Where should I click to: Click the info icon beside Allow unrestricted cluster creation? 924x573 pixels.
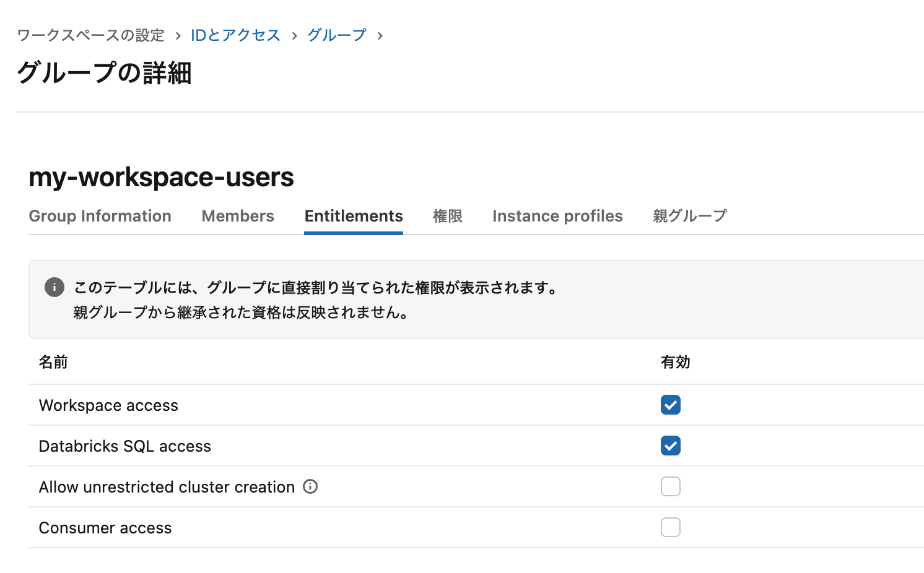[312, 487]
